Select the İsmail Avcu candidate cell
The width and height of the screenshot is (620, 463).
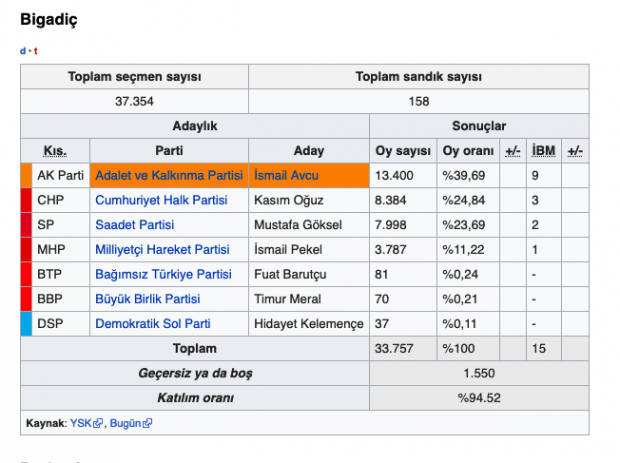click(x=309, y=175)
